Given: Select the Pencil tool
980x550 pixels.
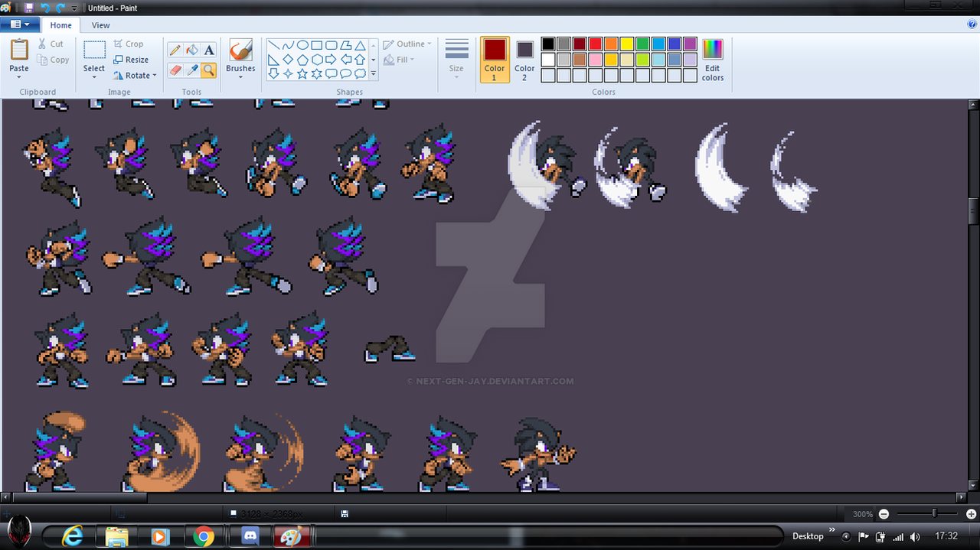Looking at the screenshot, I should pyautogui.click(x=175, y=50).
